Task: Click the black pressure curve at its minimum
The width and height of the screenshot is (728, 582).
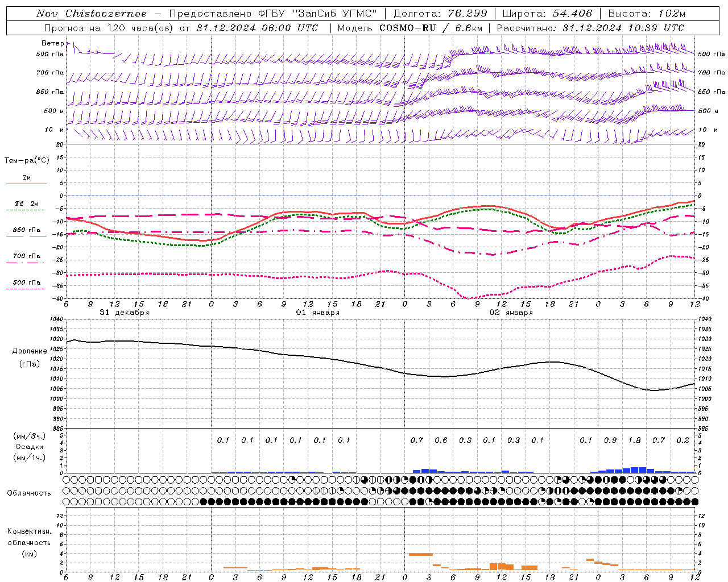Action: coord(654,390)
